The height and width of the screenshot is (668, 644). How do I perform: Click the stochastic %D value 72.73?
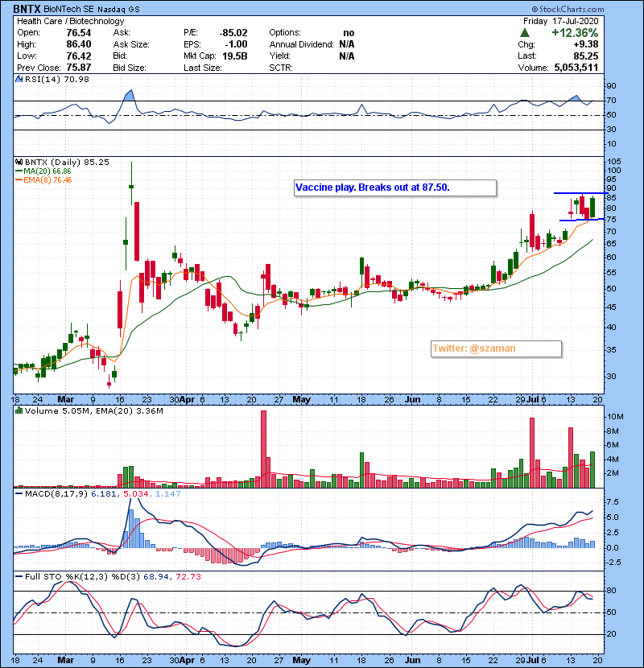188,577
